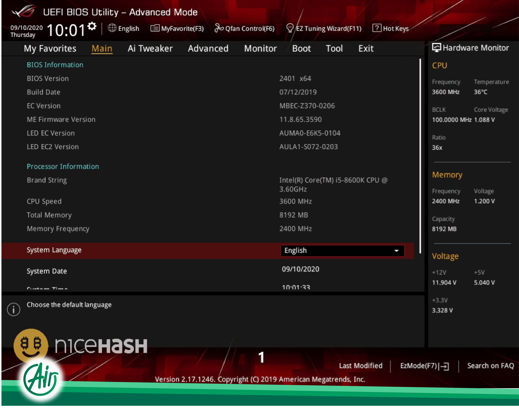
Task: Click the EZ Tuning Wizard bulb icon
Action: tap(290, 28)
